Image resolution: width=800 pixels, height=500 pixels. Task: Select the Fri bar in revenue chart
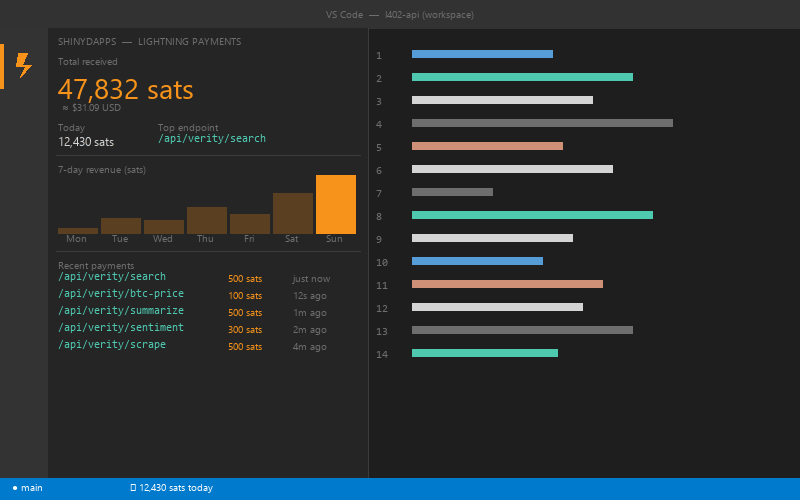[x=249, y=223]
